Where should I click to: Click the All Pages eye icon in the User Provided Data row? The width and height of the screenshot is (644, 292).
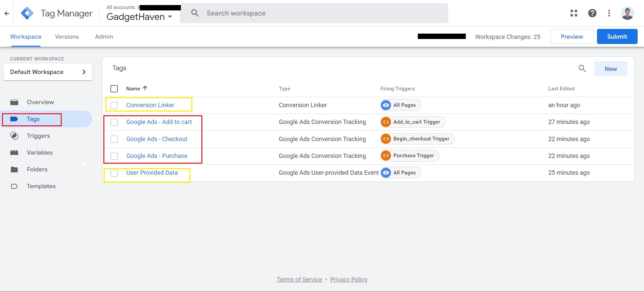pyautogui.click(x=386, y=173)
